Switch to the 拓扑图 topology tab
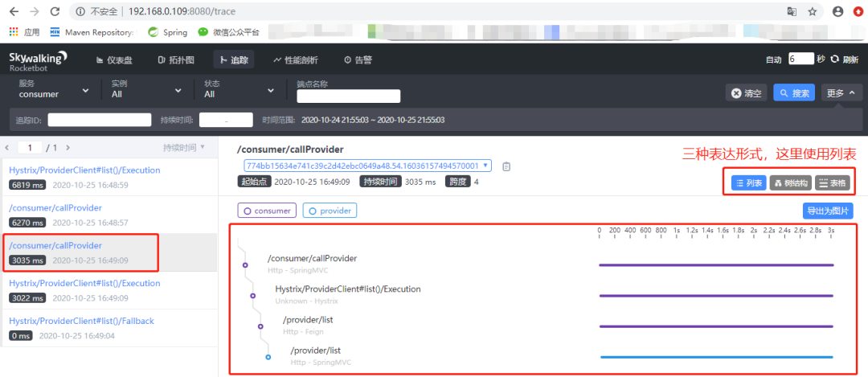 click(176, 59)
